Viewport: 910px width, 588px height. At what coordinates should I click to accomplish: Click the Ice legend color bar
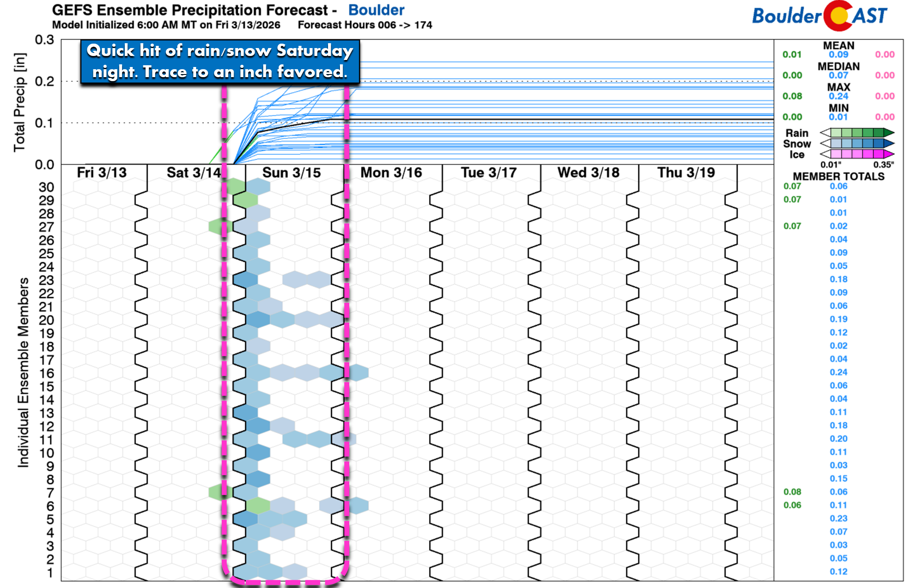click(857, 154)
